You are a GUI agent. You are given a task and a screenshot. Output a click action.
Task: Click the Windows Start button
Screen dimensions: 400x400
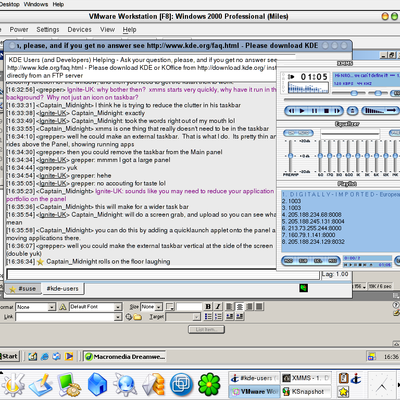point(9,356)
